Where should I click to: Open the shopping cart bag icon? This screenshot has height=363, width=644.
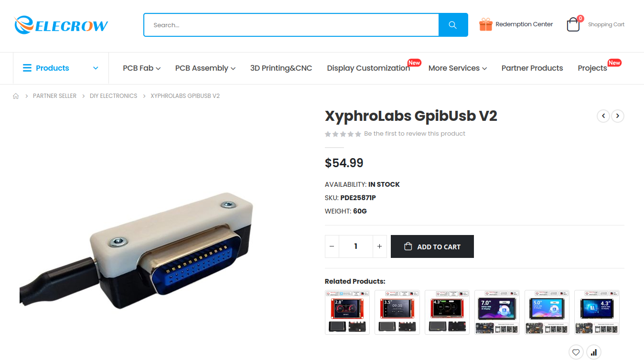point(573,24)
